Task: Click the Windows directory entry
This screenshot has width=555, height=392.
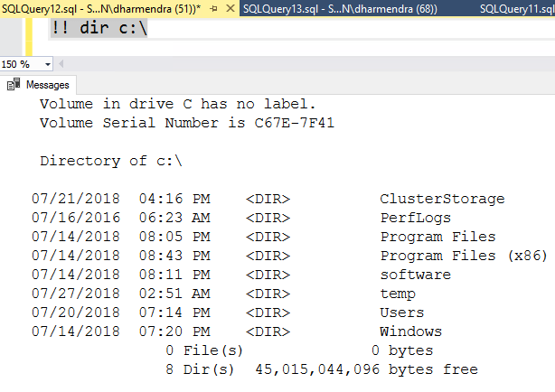Action: [x=410, y=331]
